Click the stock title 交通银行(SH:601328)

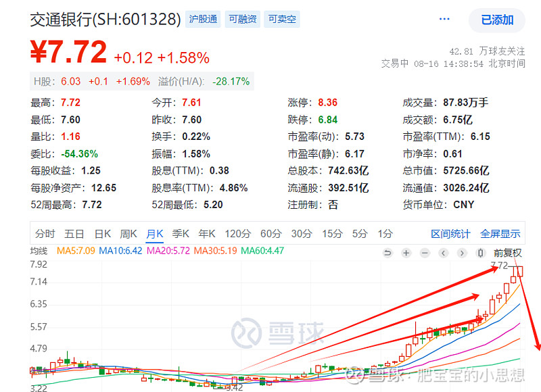pos(105,20)
